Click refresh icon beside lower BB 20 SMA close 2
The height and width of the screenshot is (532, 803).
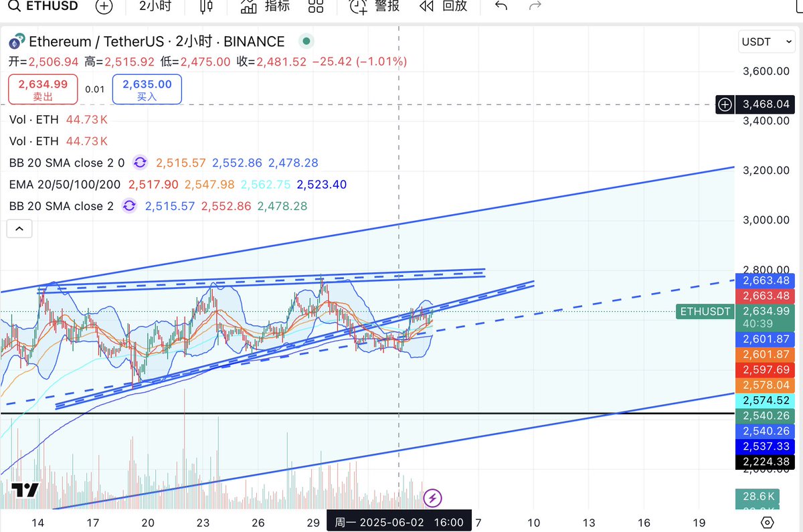point(128,206)
